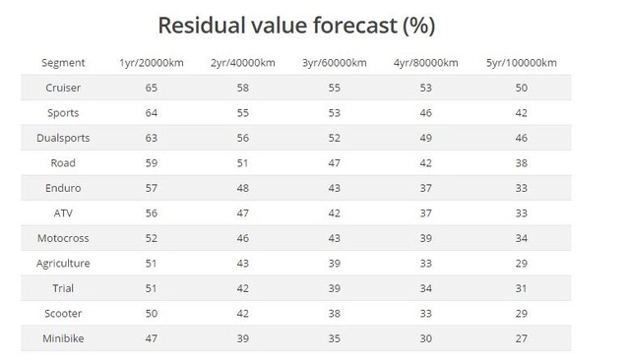Image resolution: width=630 pixels, height=364 pixels.
Task: Click the Residual value forecast title
Action: click(x=296, y=26)
